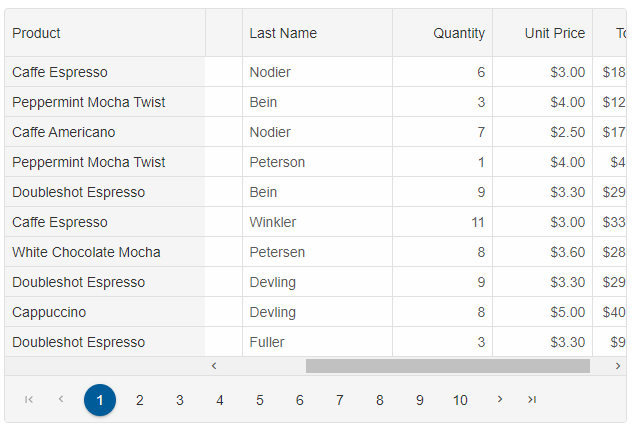The image size is (633, 439).
Task: Jump to the last page arrow
Action: (532, 400)
